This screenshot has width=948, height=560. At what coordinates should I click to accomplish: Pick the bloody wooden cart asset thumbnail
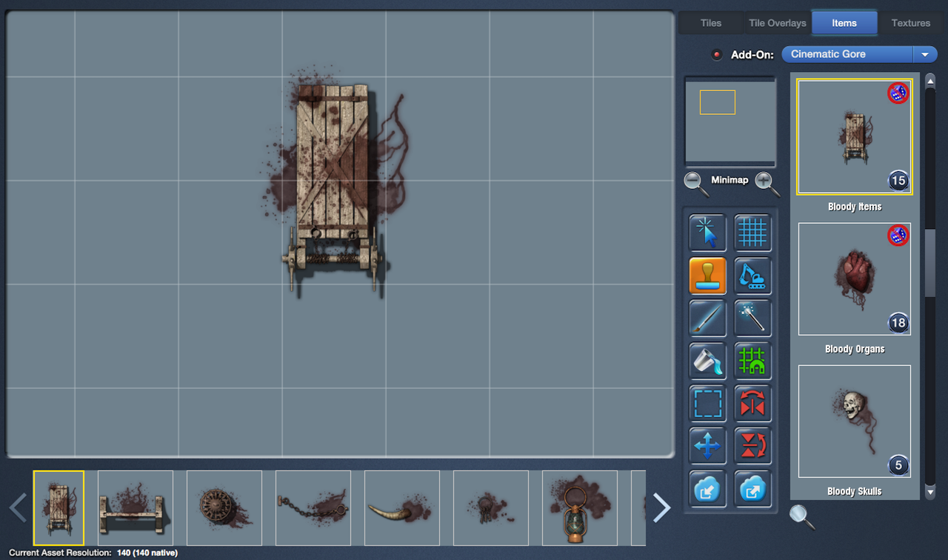[x=59, y=508]
